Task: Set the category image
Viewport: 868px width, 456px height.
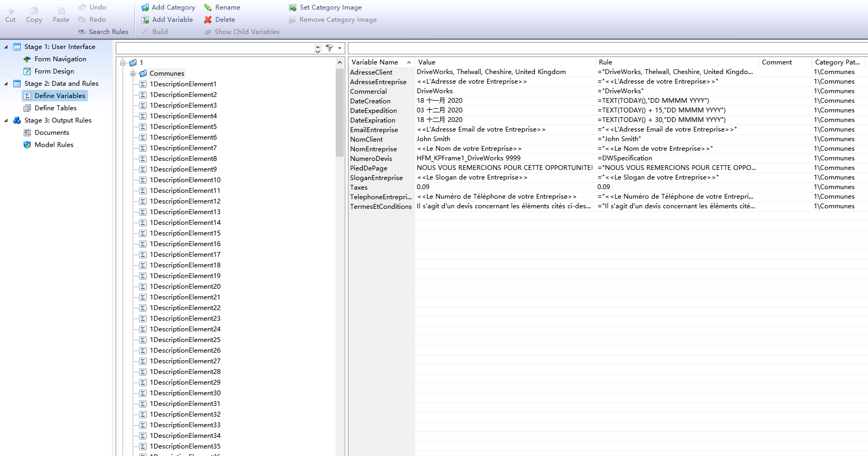Action: click(326, 7)
